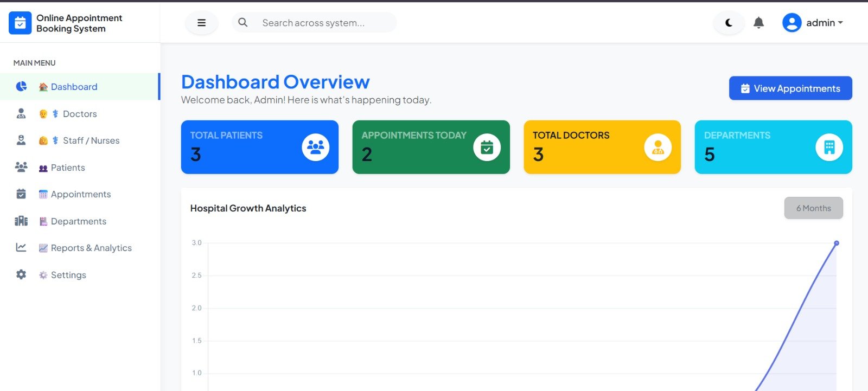Switch to dark mode with moon icon
The width and height of the screenshot is (868, 391).
pos(729,23)
